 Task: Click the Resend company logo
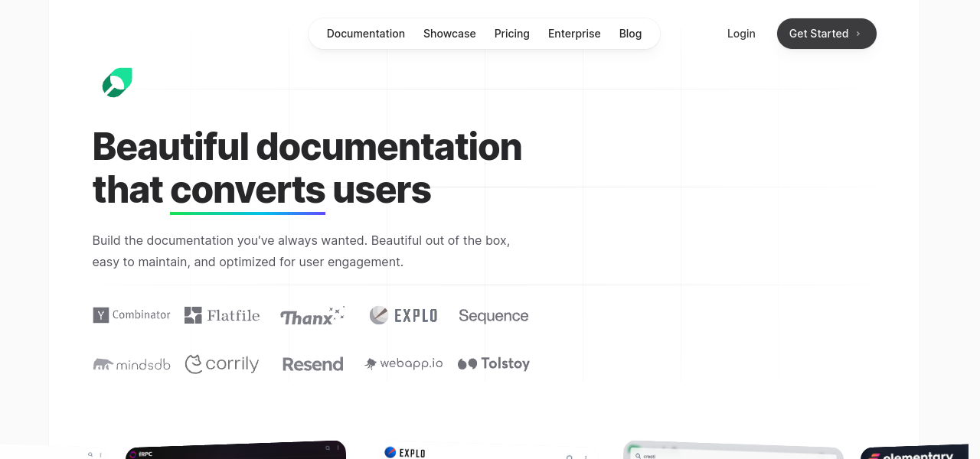(312, 364)
